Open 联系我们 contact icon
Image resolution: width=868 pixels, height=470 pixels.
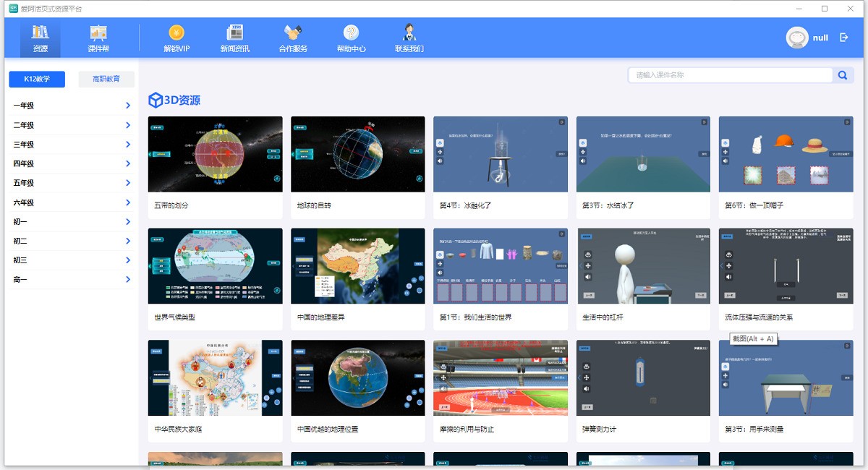tap(409, 33)
